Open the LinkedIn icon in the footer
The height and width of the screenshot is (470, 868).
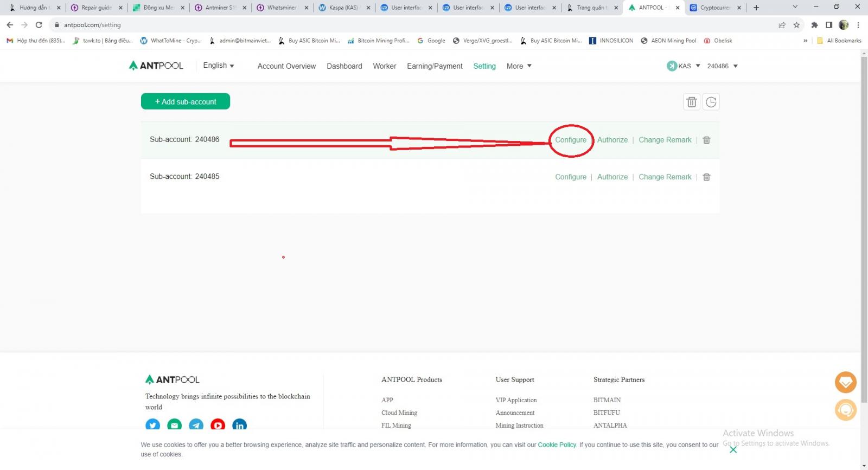click(240, 425)
